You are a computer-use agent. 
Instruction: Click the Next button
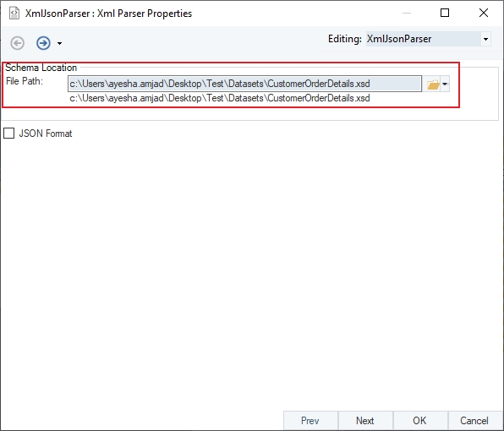[x=365, y=420]
